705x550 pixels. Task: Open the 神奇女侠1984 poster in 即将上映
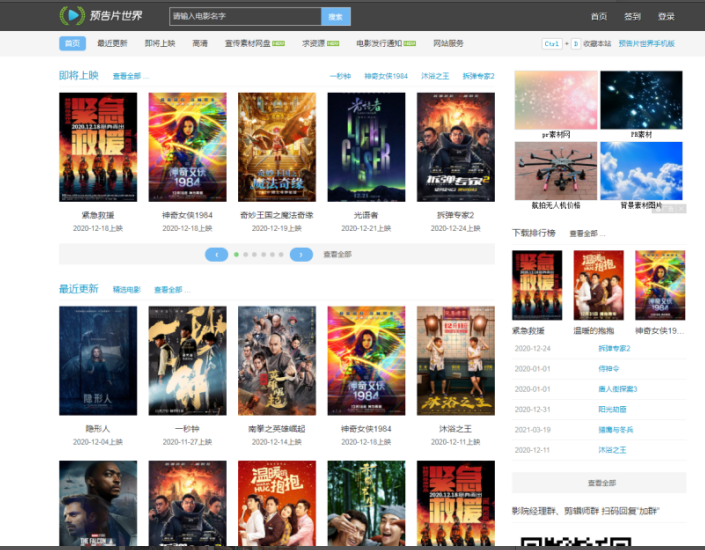187,147
